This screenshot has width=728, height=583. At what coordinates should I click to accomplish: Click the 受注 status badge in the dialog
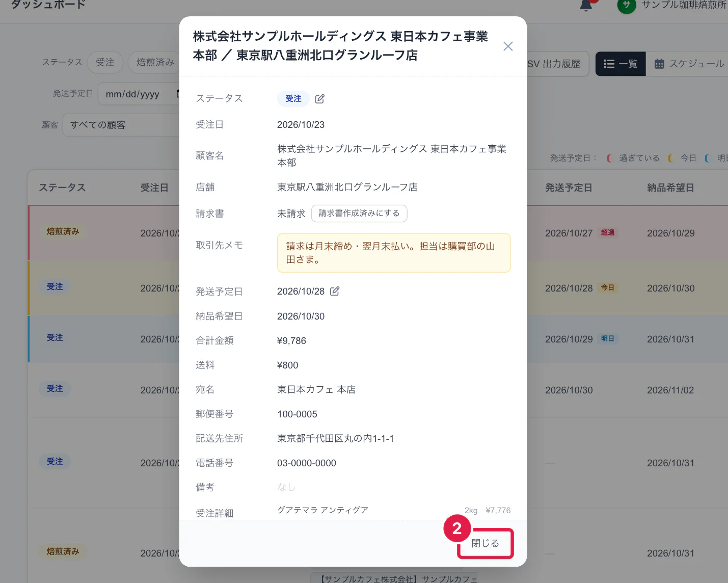pos(293,99)
